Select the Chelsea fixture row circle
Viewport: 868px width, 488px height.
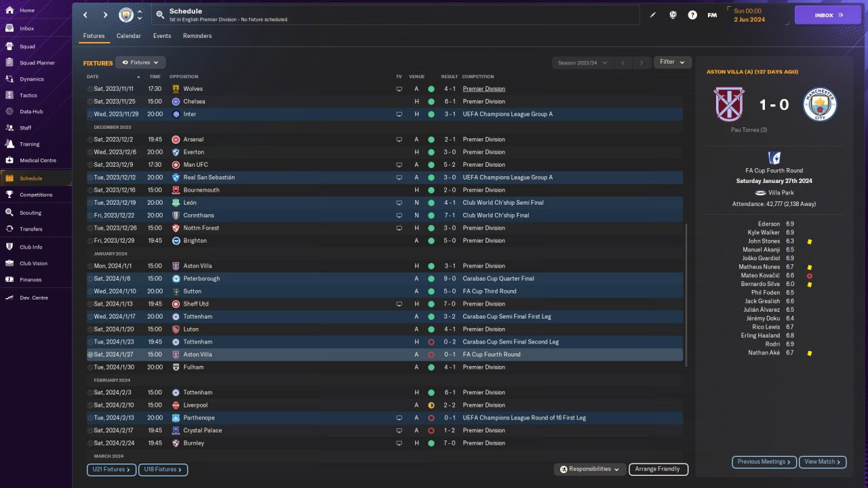coord(90,102)
